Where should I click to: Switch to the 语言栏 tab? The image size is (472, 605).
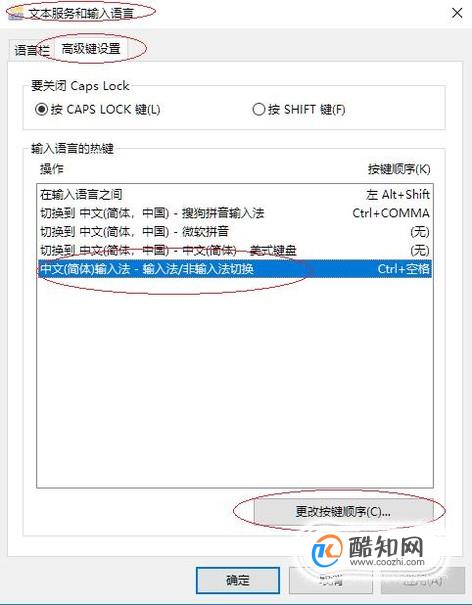click(31, 50)
